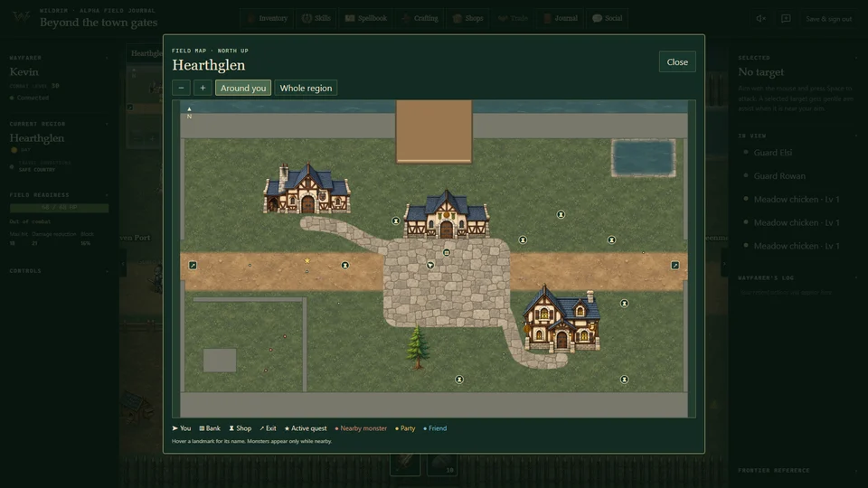Click the 'You' legend entry below the map

pyautogui.click(x=181, y=428)
